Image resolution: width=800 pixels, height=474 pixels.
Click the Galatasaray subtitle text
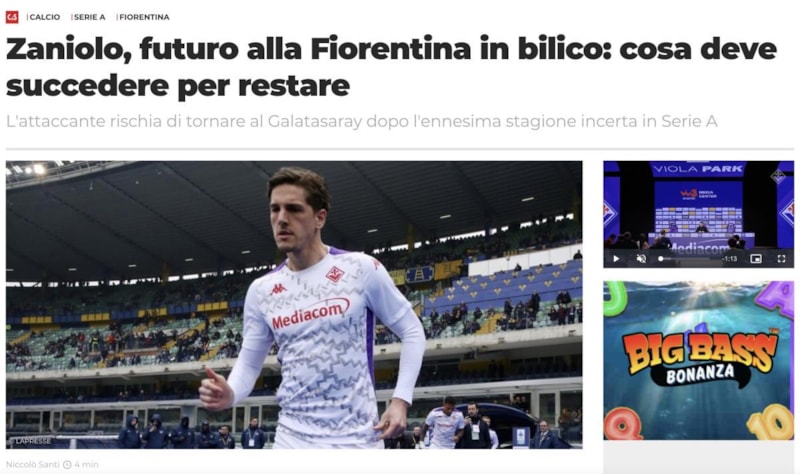362,121
